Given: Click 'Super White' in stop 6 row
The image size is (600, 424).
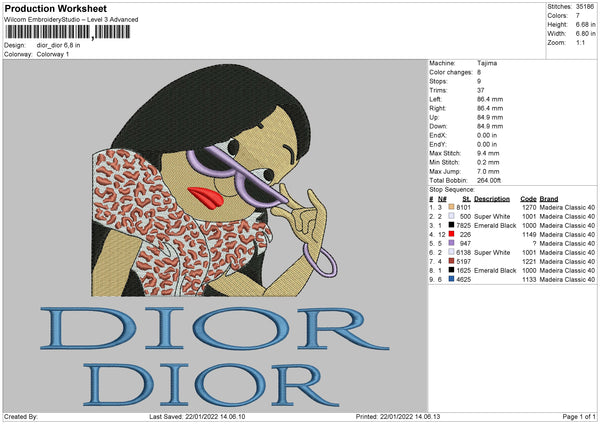Looking at the screenshot, I should [492, 253].
